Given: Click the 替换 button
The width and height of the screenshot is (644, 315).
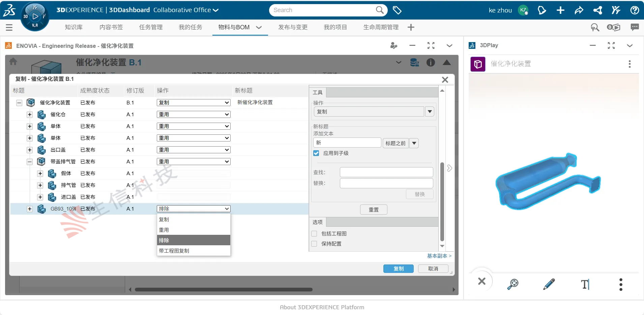Looking at the screenshot, I should pyautogui.click(x=420, y=194).
